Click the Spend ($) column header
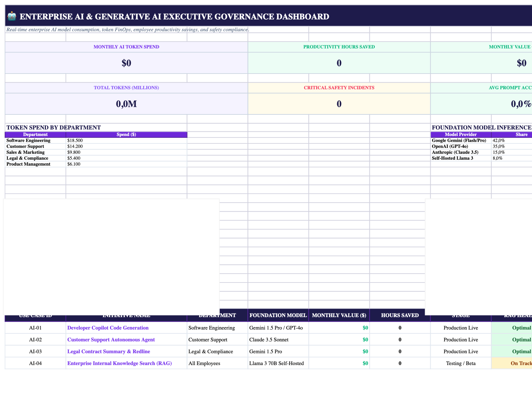The width and height of the screenshot is (532, 397). [x=126, y=134]
